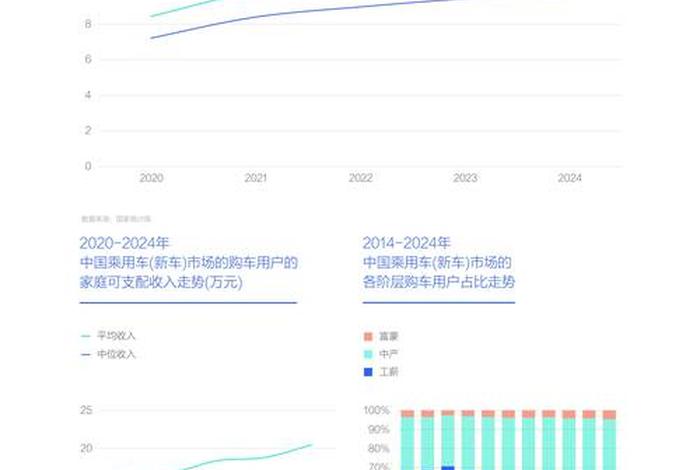Click the heading line "中国乘用车(新车)市场的购车用户的"
Screen dimensions: 700x470
[x=188, y=262]
